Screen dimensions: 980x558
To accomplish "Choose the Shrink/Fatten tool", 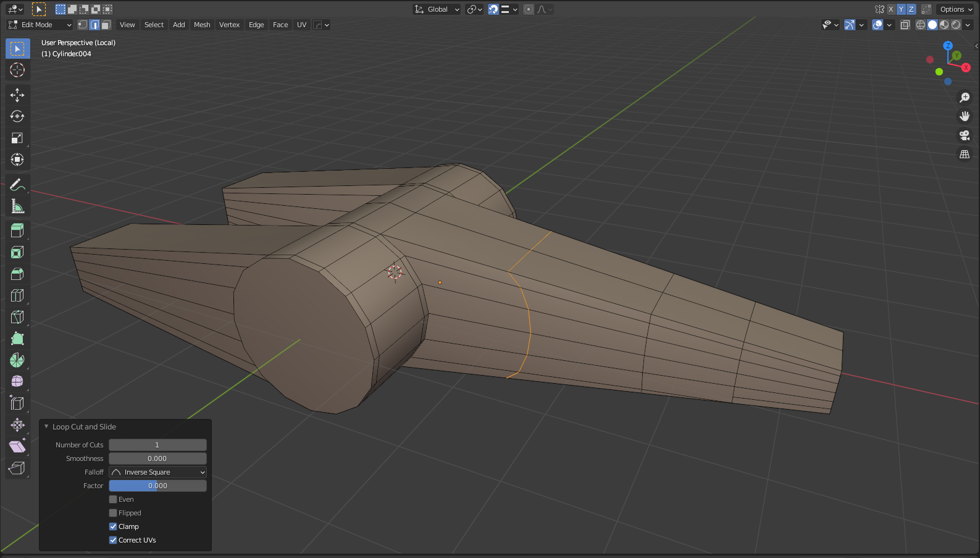I will 17,425.
